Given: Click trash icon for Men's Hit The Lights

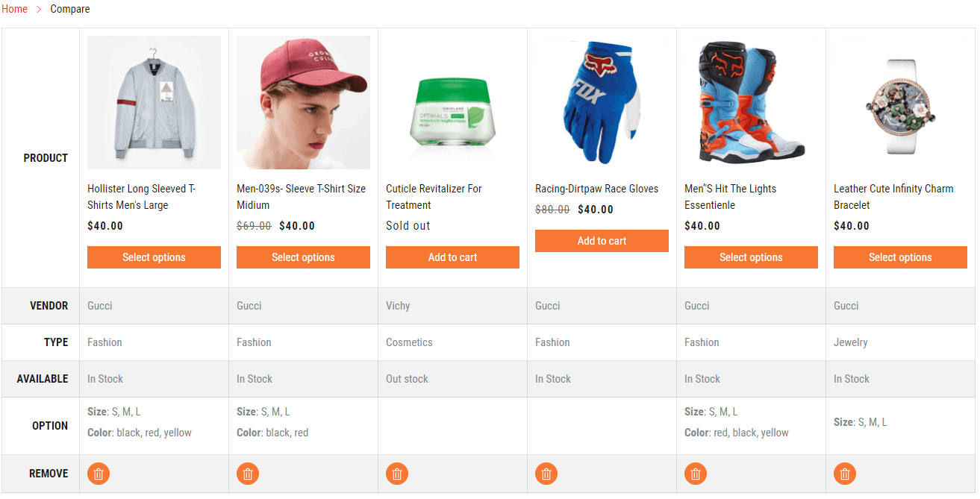Looking at the screenshot, I should click(x=696, y=474).
